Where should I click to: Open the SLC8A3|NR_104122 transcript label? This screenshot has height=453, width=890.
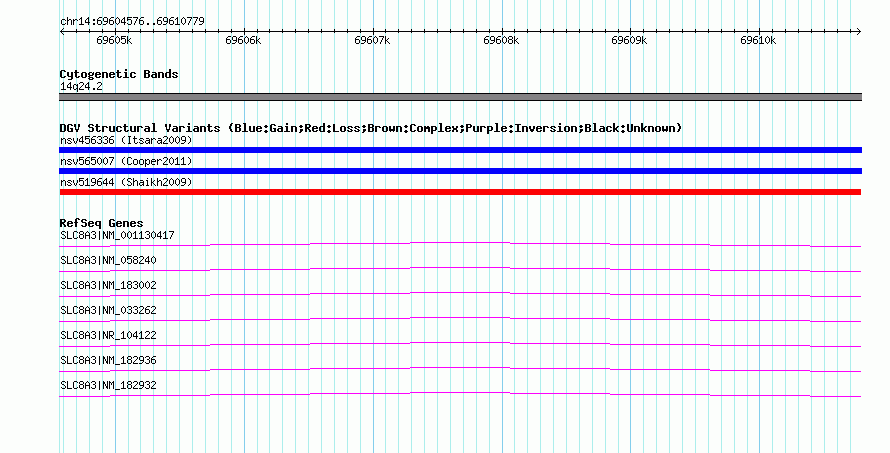tap(108, 335)
